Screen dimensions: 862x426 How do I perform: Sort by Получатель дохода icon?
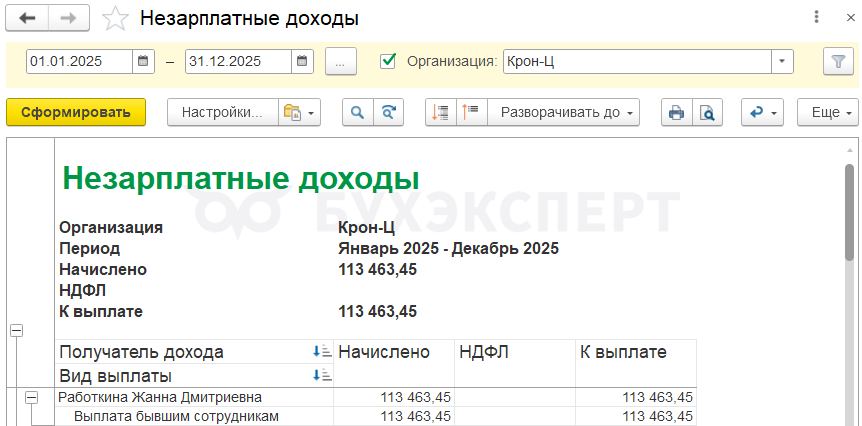322,352
